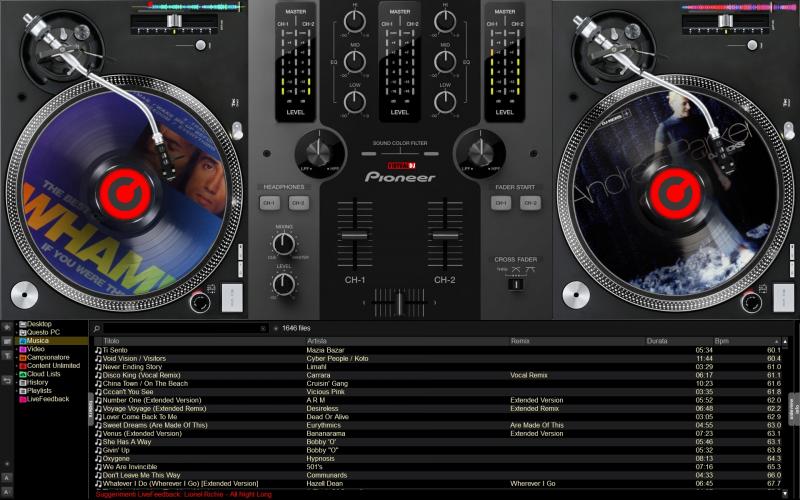Click the channel 2 MID EQ knob
This screenshot has height=500, width=800.
[x=445, y=62]
